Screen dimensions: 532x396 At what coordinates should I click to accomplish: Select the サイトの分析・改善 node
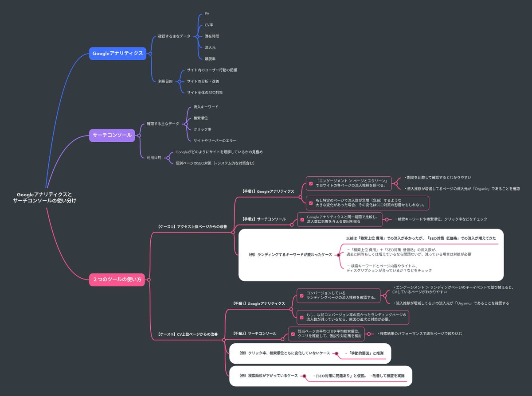(203, 82)
